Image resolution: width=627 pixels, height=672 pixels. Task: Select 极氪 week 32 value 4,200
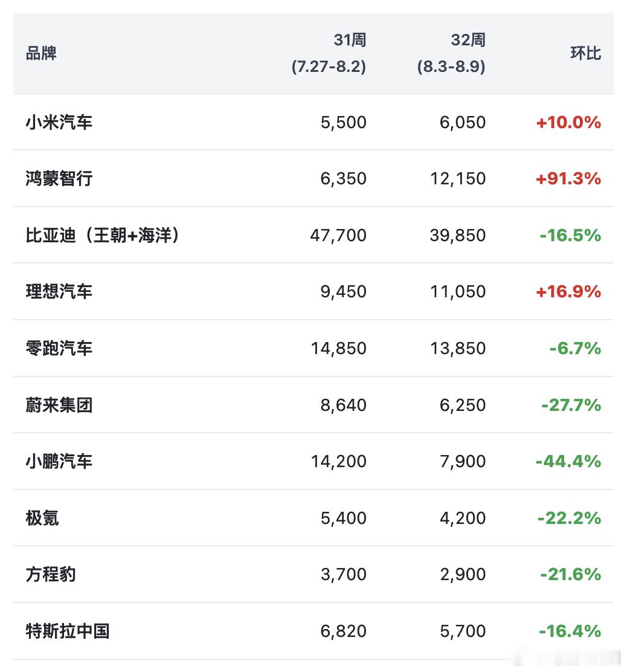tap(463, 518)
